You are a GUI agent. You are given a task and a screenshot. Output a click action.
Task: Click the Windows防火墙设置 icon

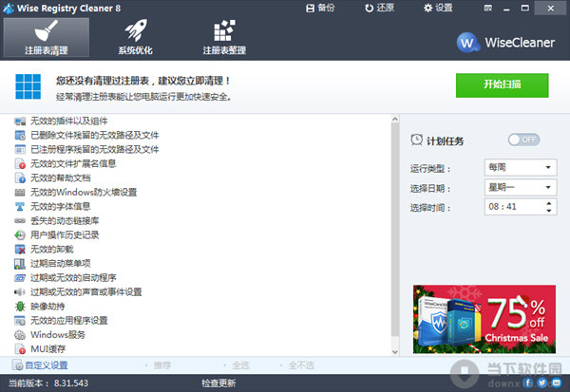[20, 192]
